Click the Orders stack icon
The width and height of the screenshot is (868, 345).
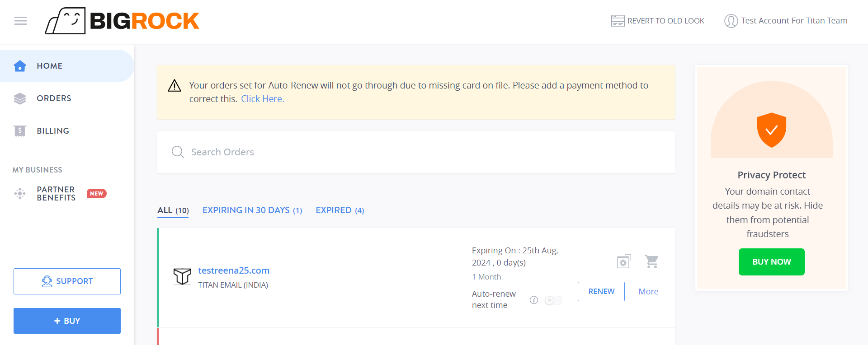[20, 98]
